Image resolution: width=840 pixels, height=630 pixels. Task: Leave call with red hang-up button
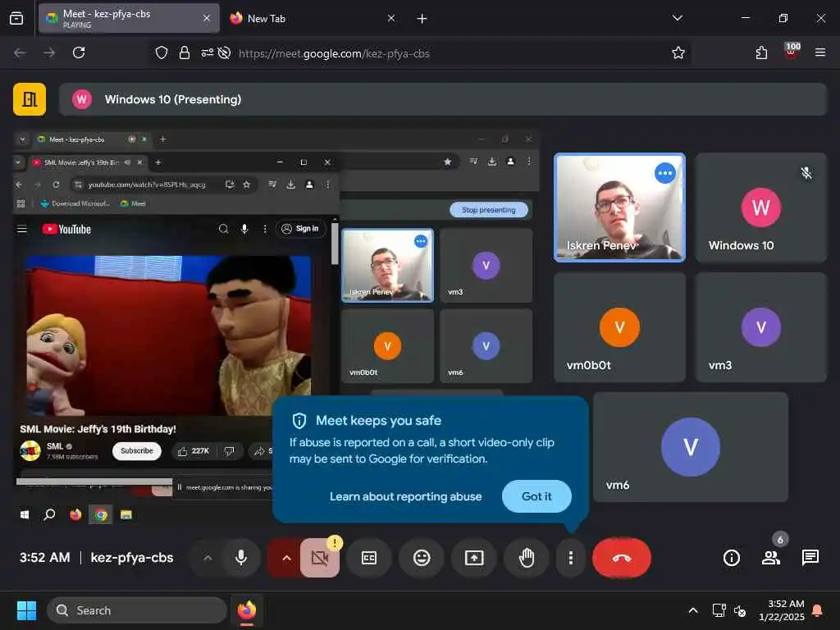[x=622, y=558]
